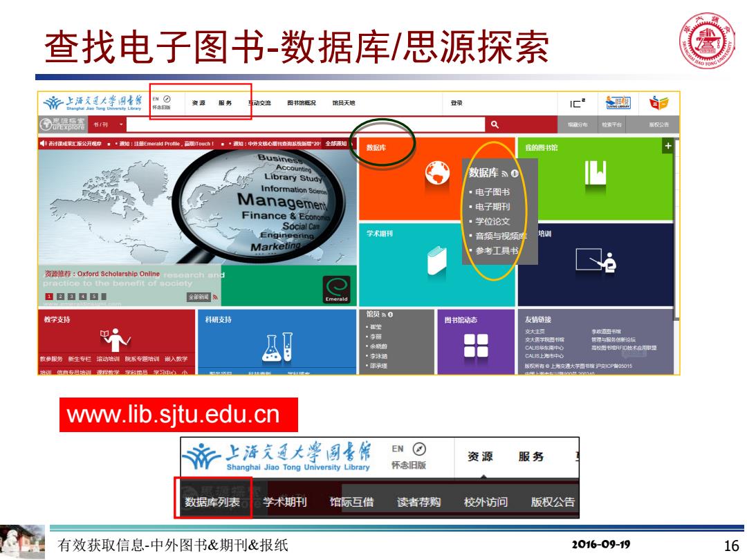Viewport: 747px width, 560px height.
Task: Click the 登录 login link
Action: (x=456, y=103)
